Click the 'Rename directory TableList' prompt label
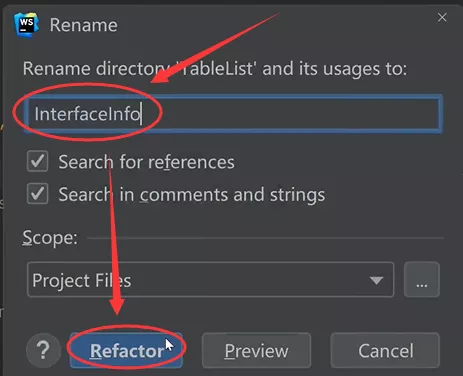The height and width of the screenshot is (376, 463). tap(215, 69)
